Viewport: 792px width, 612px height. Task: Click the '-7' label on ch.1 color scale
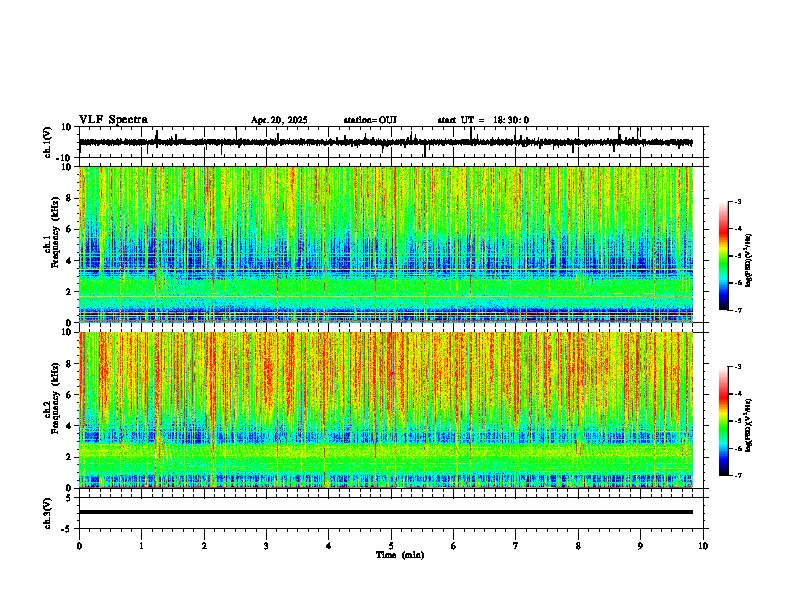tap(737, 310)
